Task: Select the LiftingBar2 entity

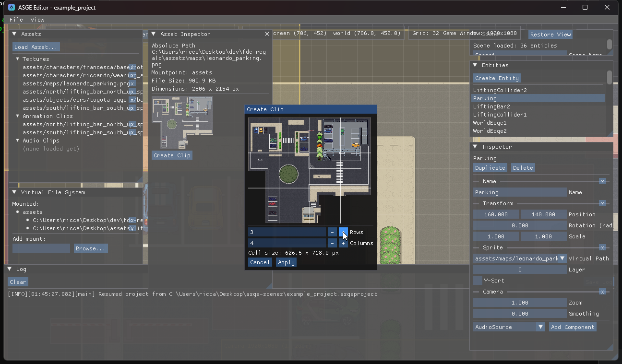Action: [x=538, y=106]
